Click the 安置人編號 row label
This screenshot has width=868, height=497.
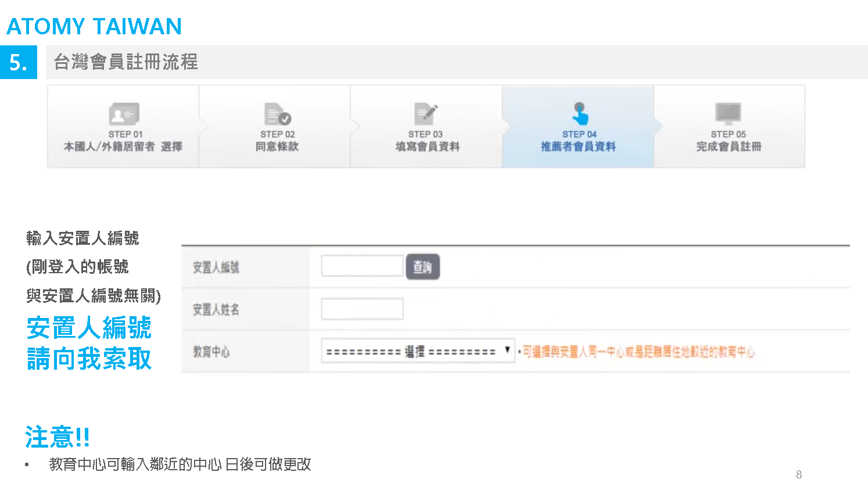click(x=216, y=267)
